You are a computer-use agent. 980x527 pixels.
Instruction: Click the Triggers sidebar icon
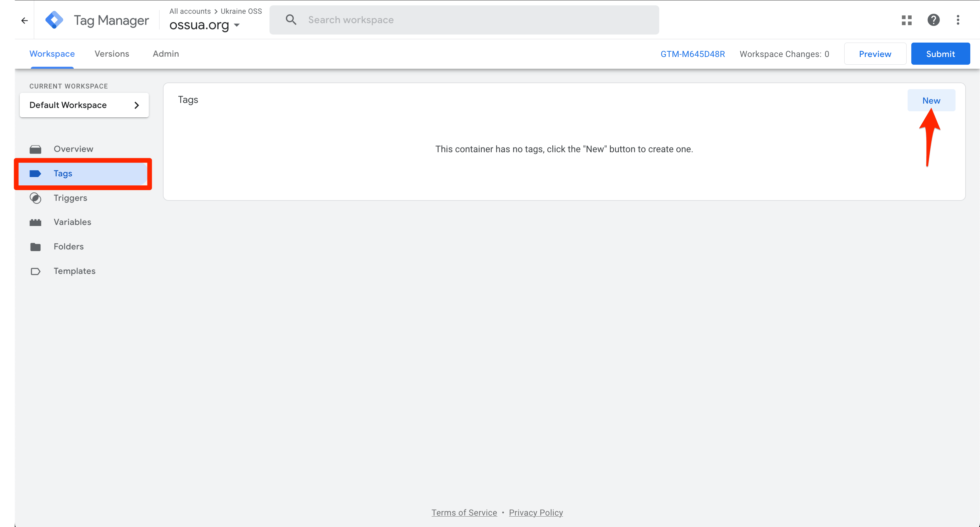coord(36,198)
